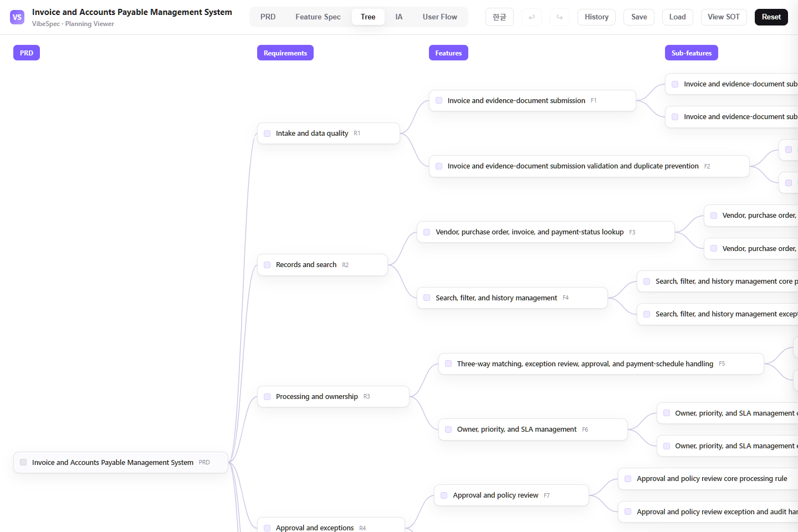798x532 pixels.
Task: Tick the F5 Three-way matching checkbox
Action: (x=448, y=364)
